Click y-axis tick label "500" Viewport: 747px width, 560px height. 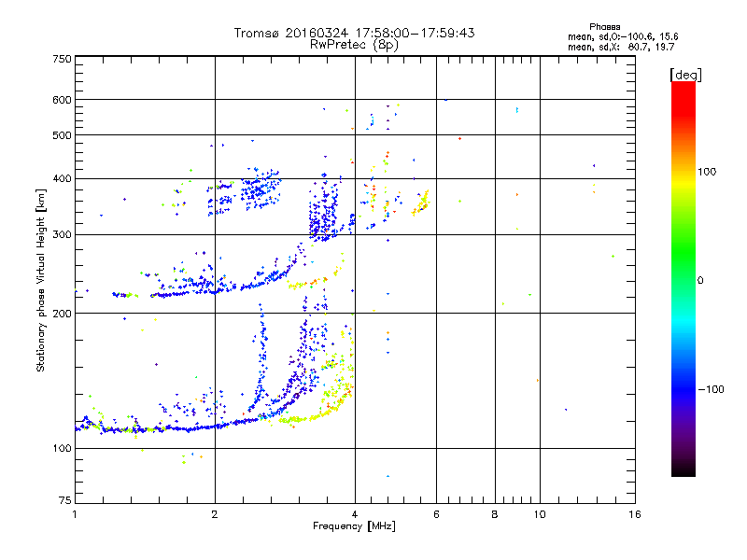click(x=63, y=135)
